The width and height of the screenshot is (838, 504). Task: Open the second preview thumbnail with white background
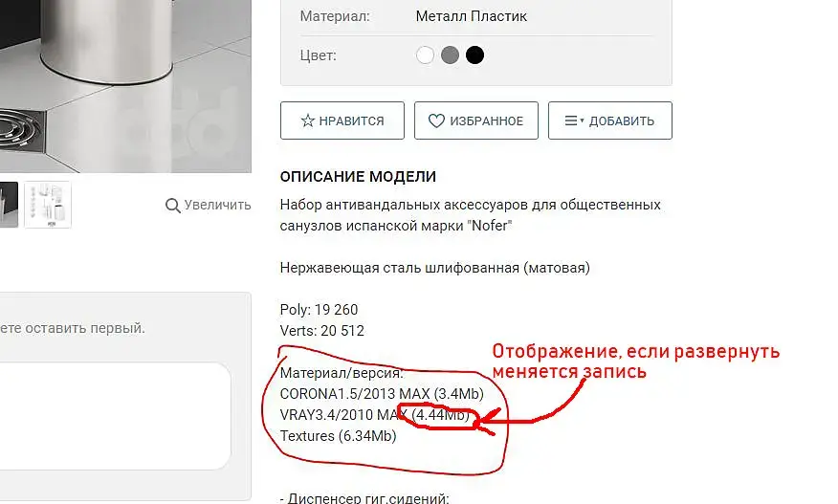(48, 205)
